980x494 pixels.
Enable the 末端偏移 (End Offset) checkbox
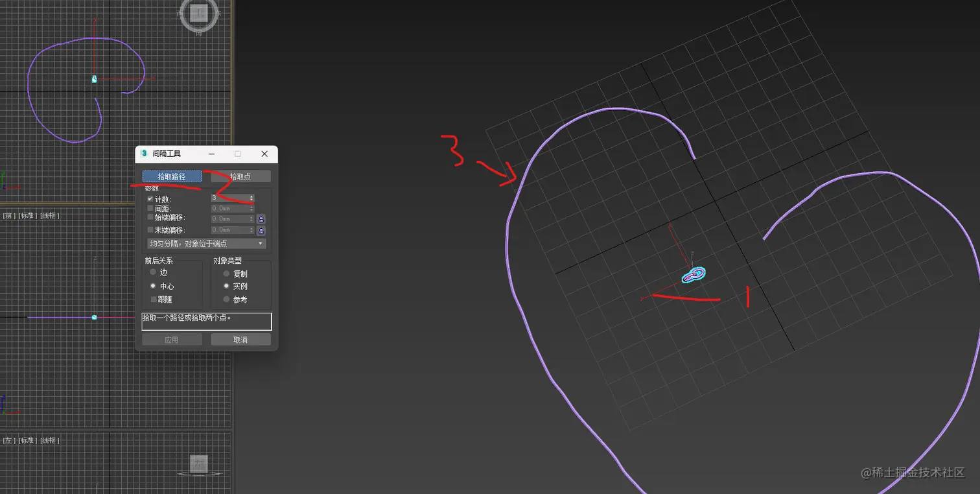[x=150, y=229]
